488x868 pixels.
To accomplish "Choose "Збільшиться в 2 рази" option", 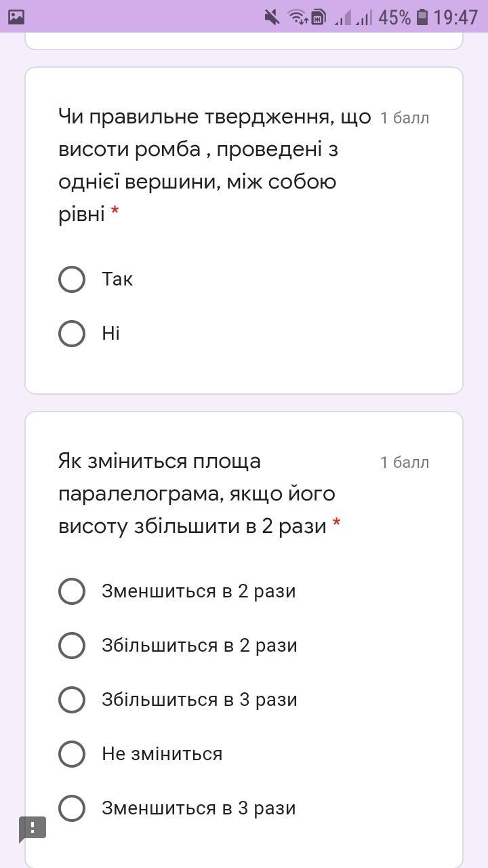I will point(72,646).
